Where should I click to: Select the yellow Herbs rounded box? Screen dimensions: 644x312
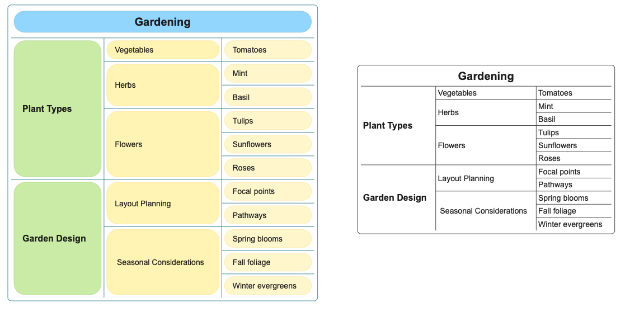[x=163, y=85]
